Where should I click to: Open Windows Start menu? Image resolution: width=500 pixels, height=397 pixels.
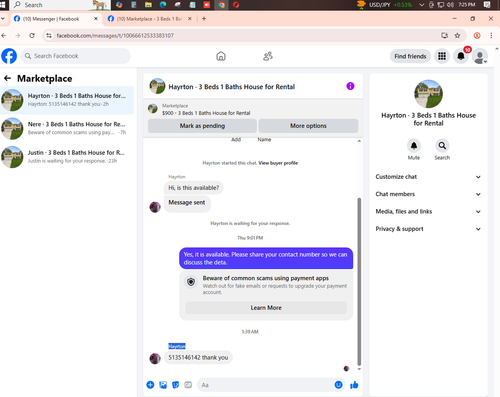click(3, 5)
